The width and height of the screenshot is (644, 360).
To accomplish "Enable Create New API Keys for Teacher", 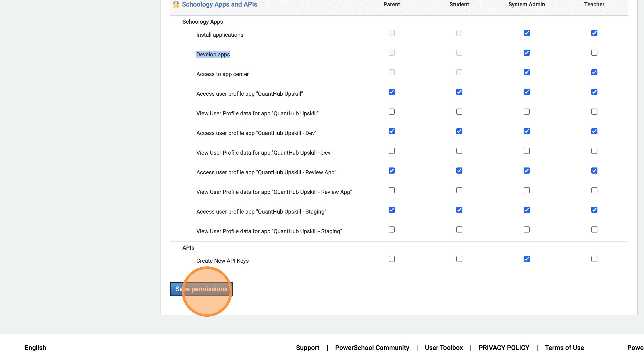I will [x=594, y=259].
